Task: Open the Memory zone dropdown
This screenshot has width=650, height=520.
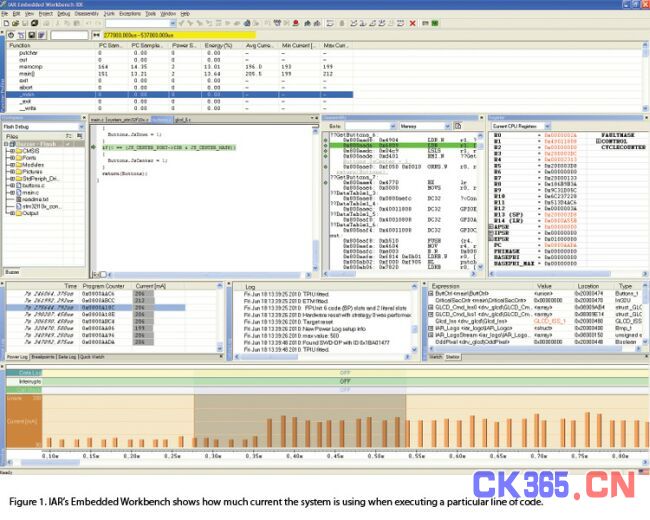Action: [x=447, y=126]
